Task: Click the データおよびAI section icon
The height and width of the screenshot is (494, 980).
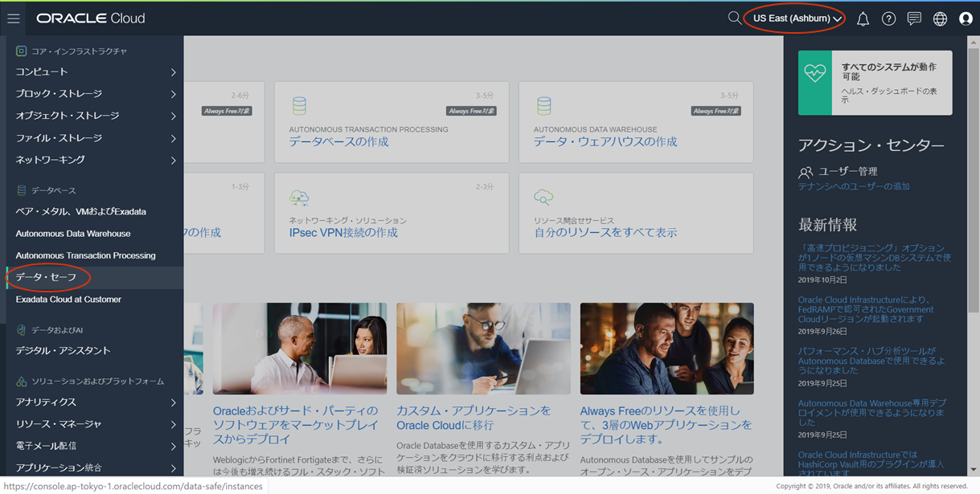Action: (22, 330)
